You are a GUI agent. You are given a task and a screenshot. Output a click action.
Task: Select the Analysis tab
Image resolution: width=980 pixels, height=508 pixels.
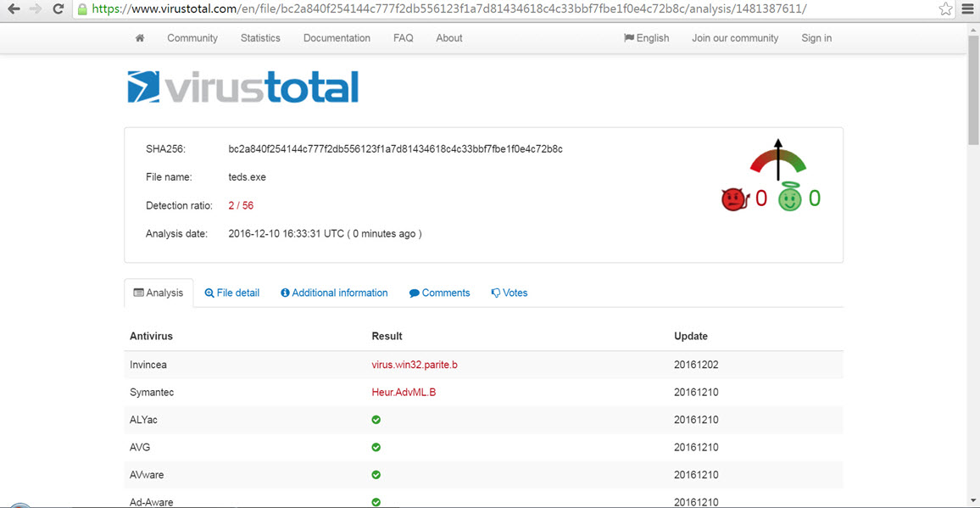(x=159, y=293)
